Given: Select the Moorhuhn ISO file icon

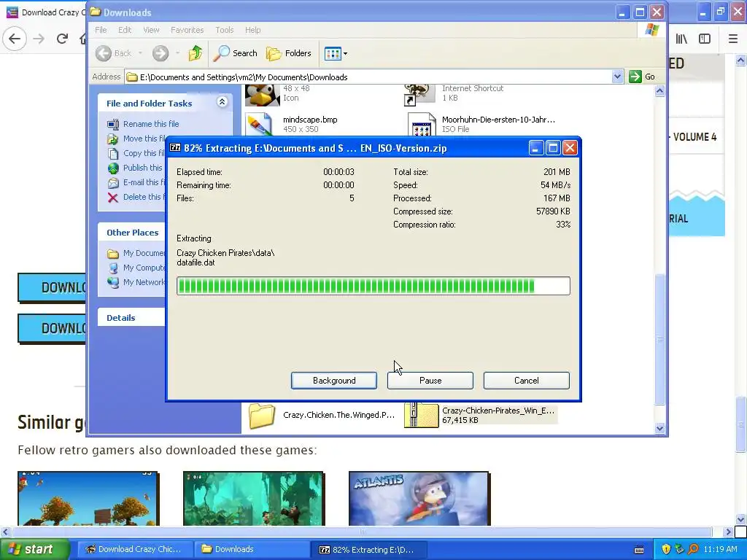Looking at the screenshot, I should 421,125.
